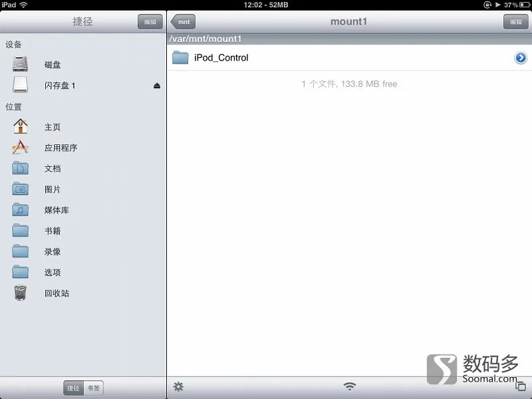This screenshot has height=399, width=532.
Task: Tap the battery 37% indicator in status bar
Action: click(x=517, y=5)
